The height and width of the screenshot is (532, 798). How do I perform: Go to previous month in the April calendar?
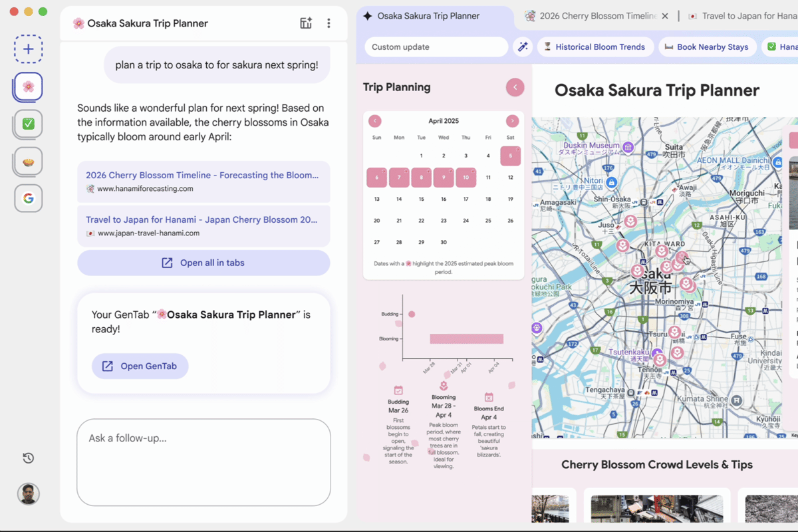point(375,120)
